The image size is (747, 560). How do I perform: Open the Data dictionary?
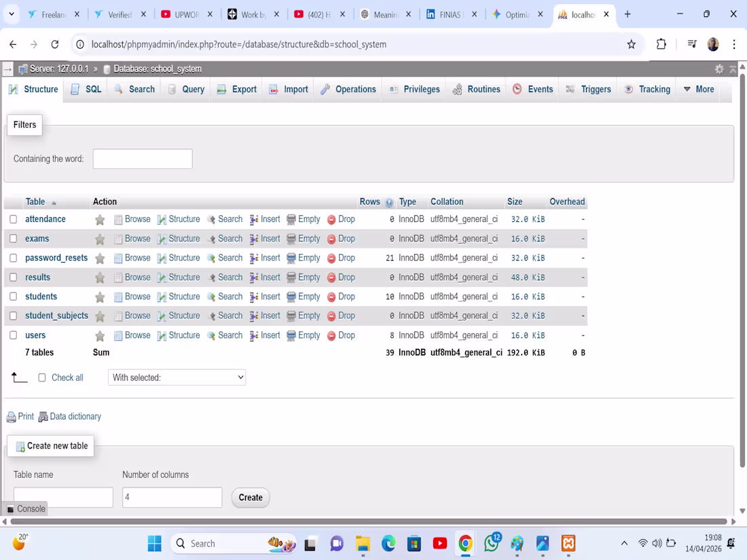pos(75,416)
